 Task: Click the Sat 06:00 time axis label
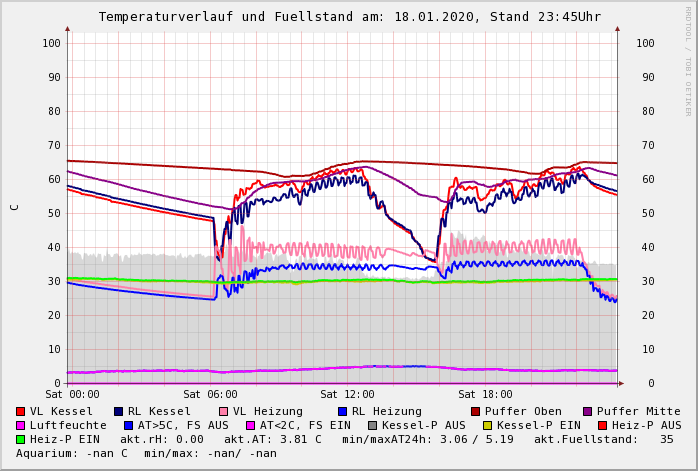210,395
